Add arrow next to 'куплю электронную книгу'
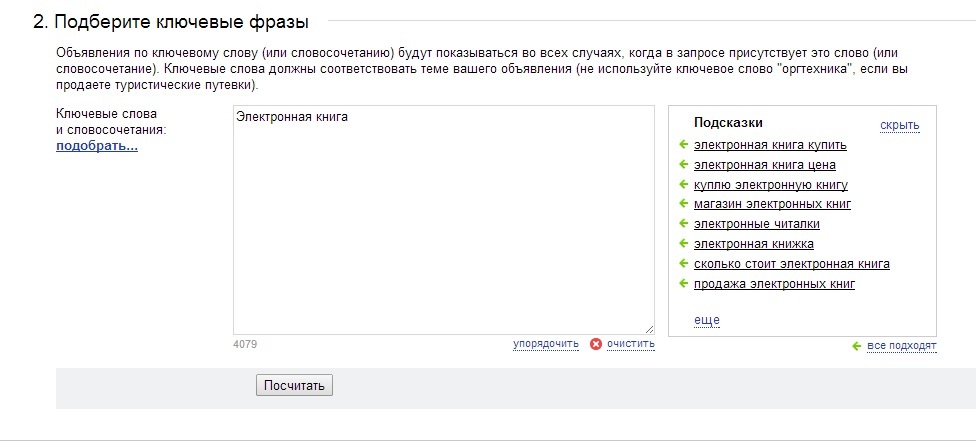Screen dimensions: 976x442 coord(683,184)
